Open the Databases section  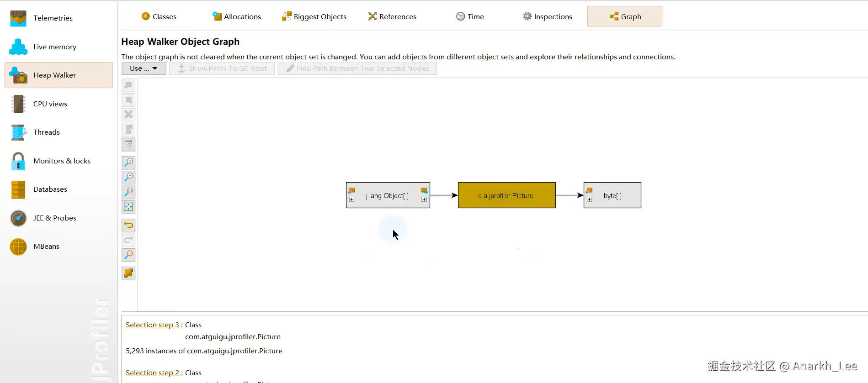pos(59,189)
